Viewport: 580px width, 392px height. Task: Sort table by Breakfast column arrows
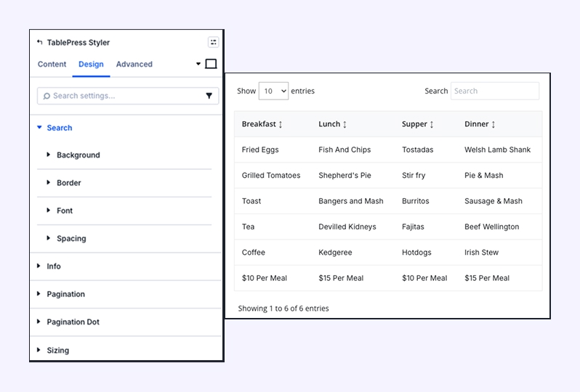pos(281,125)
